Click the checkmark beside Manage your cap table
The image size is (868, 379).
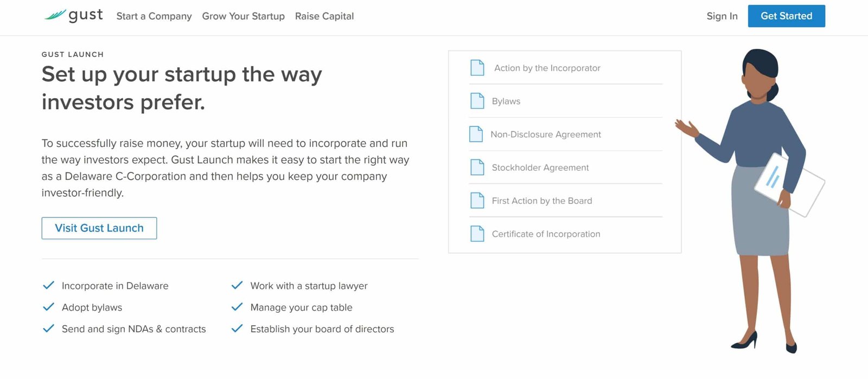click(237, 307)
